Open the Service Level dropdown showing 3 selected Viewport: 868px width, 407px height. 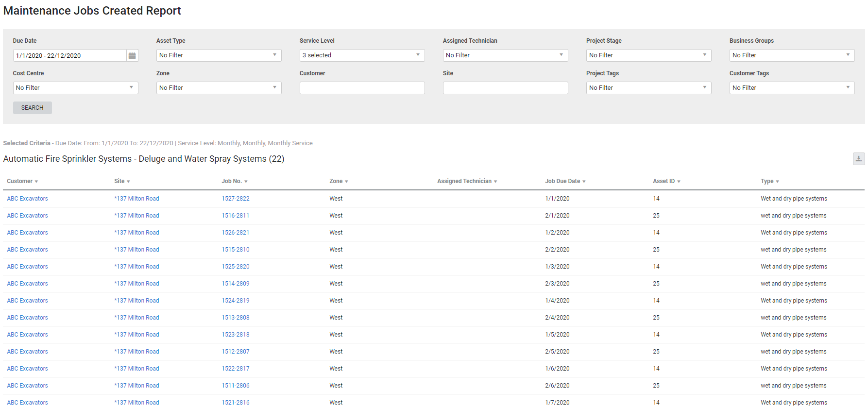[362, 55]
